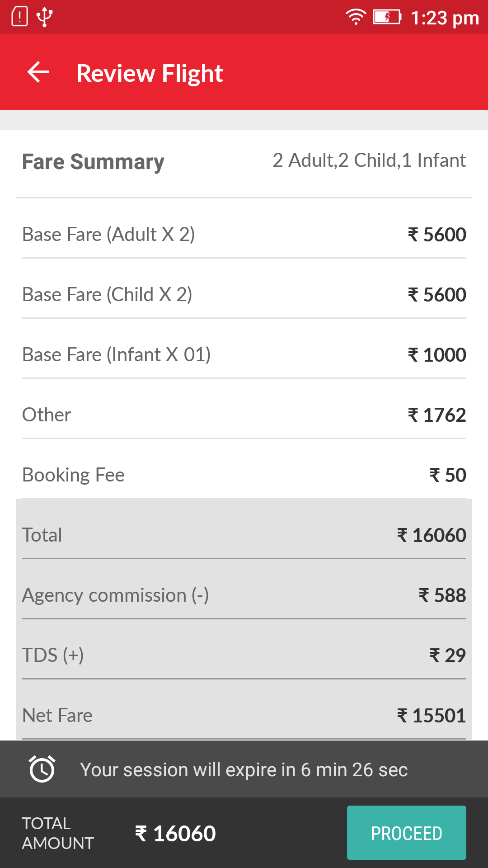Screen dimensions: 488x868
Task: Tap the Total ₹ 16060 row
Action: point(244,535)
